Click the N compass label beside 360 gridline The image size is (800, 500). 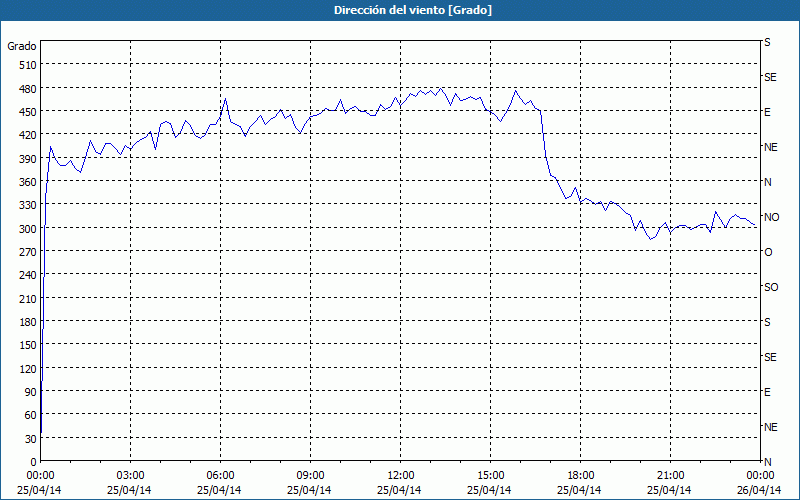coord(768,182)
